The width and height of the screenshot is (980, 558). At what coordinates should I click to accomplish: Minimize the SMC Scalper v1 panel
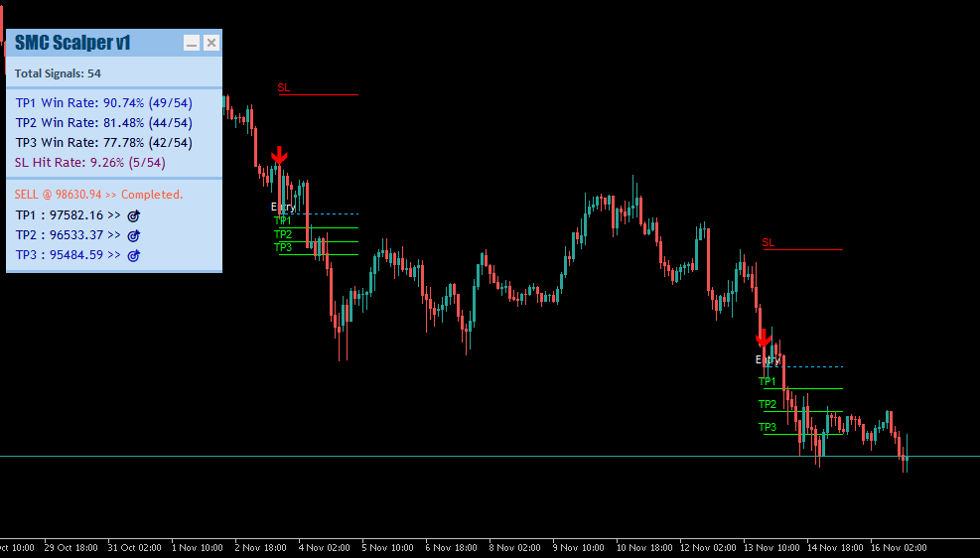192,43
